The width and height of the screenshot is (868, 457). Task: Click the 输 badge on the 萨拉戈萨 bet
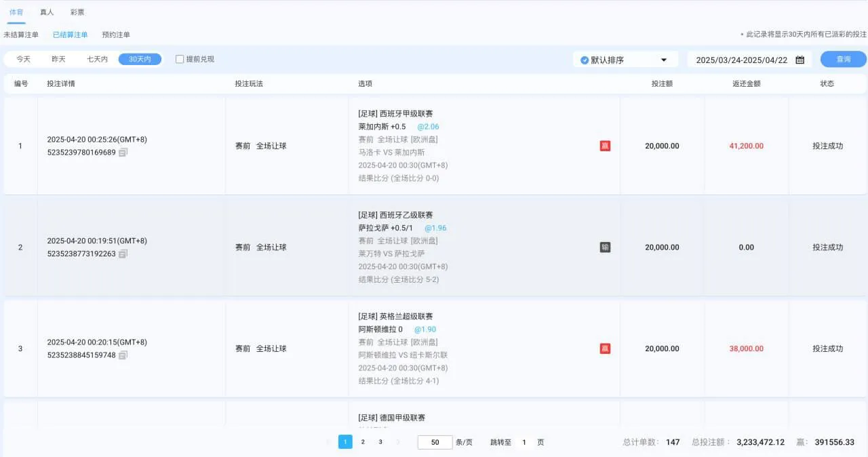click(604, 247)
